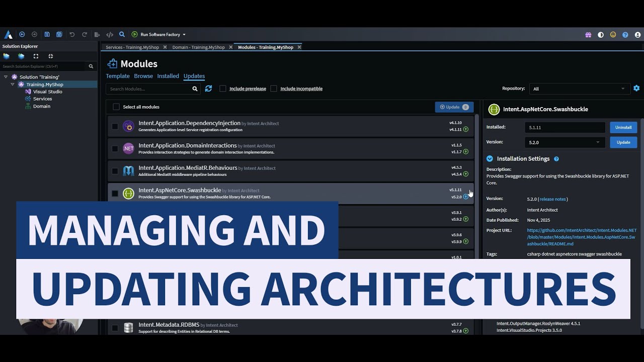Click the first layered-stack icon in Solution Explorer

(7, 56)
